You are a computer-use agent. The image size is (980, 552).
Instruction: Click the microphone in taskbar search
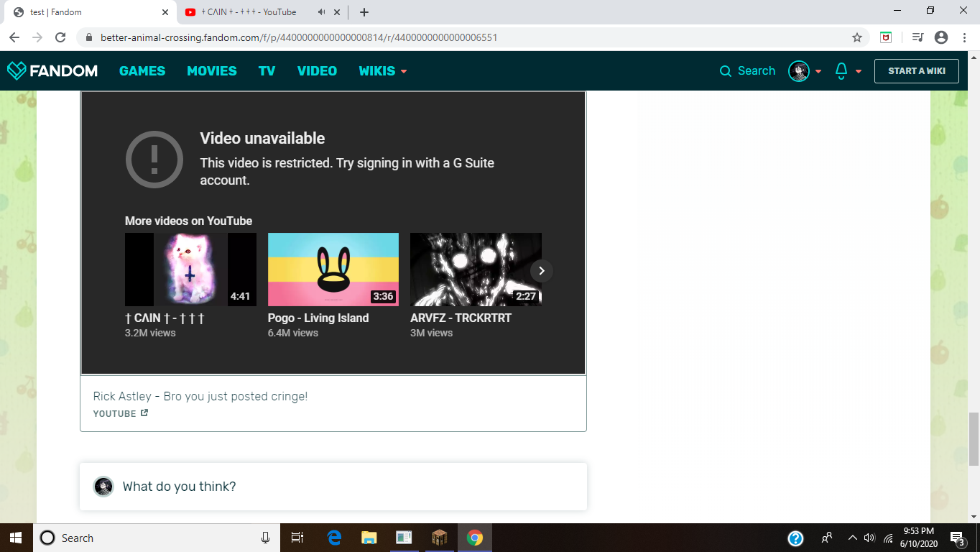(265, 538)
